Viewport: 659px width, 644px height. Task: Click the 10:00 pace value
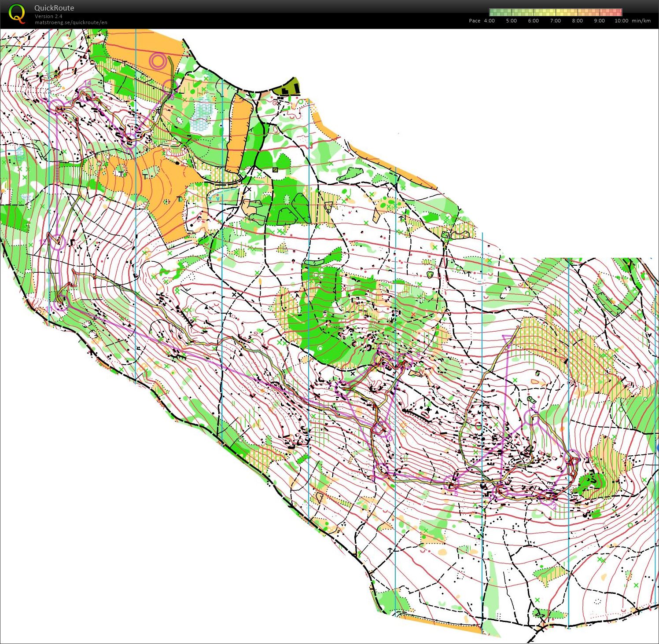pos(622,21)
